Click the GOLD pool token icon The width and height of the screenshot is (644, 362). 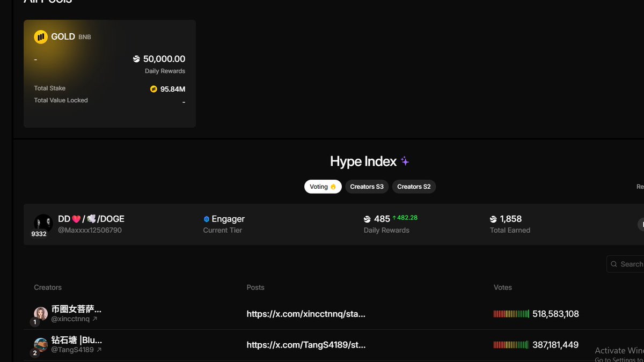coord(41,36)
